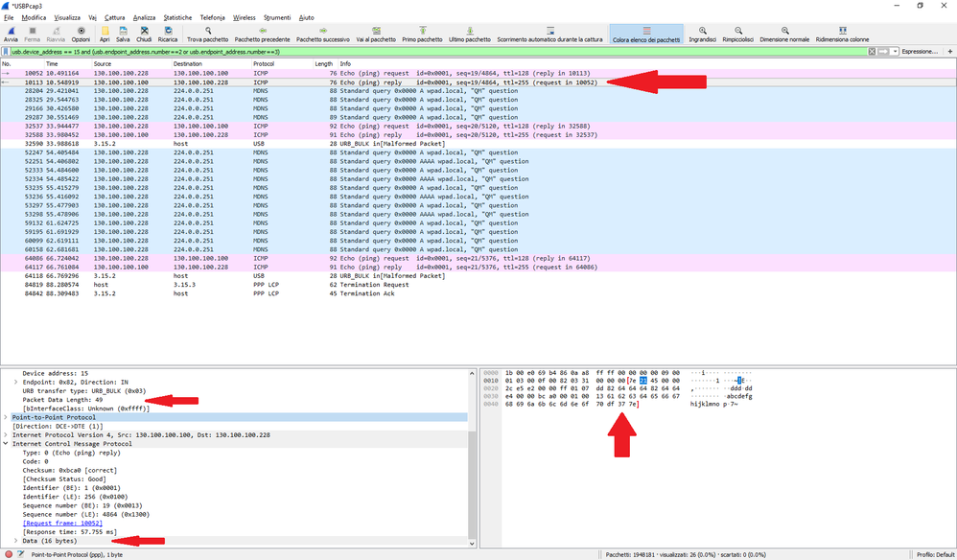Expand the Endpoint: 0x82 tree node
957x560 pixels.
(x=16, y=382)
